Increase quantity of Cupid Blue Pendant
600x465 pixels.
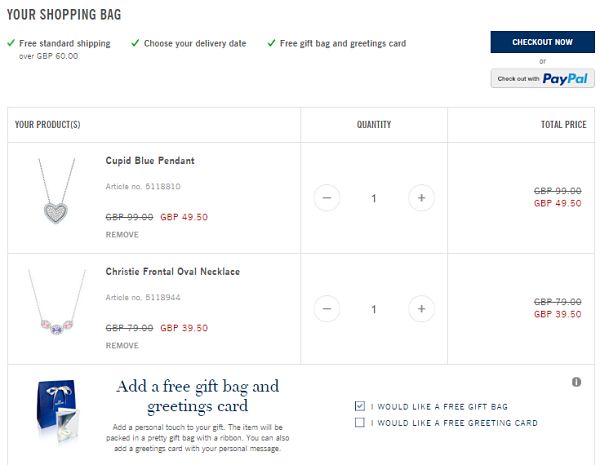421,198
